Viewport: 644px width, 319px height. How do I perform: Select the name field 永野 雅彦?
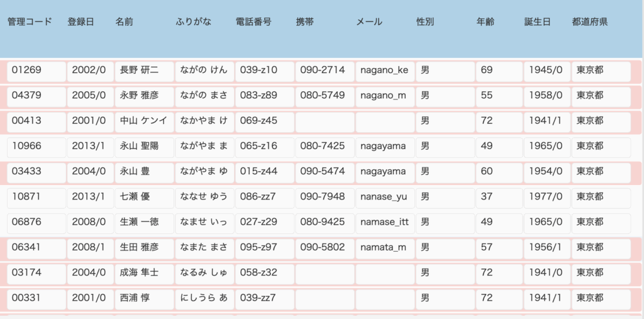coord(145,96)
